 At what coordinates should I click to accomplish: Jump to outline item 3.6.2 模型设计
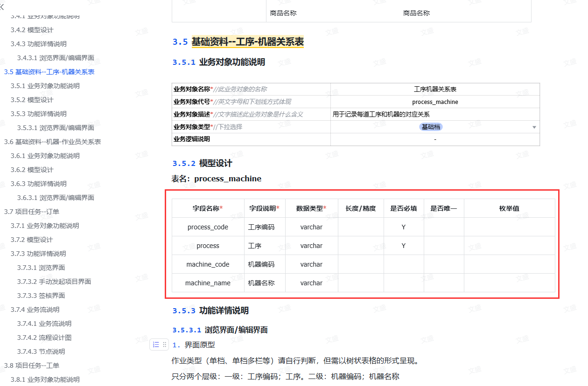pos(32,170)
